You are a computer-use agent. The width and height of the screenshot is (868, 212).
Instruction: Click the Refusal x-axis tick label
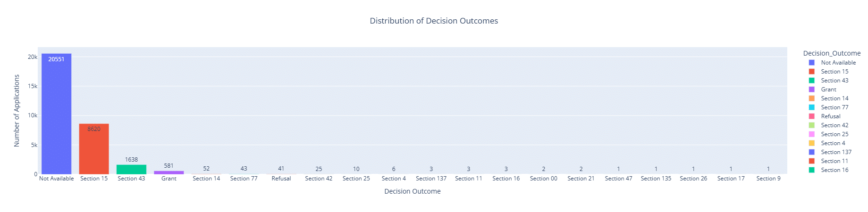pyautogui.click(x=281, y=179)
